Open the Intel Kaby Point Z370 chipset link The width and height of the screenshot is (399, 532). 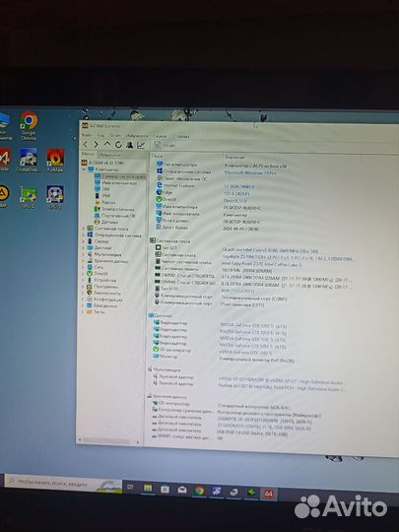[262, 264]
